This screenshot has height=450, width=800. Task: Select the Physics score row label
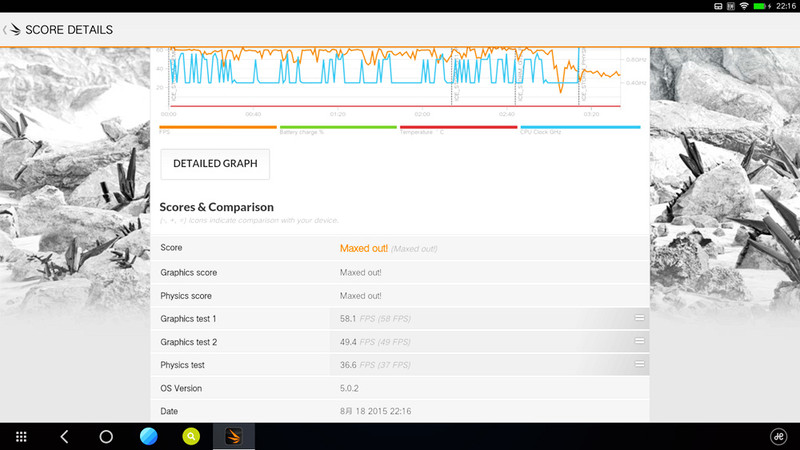click(186, 296)
